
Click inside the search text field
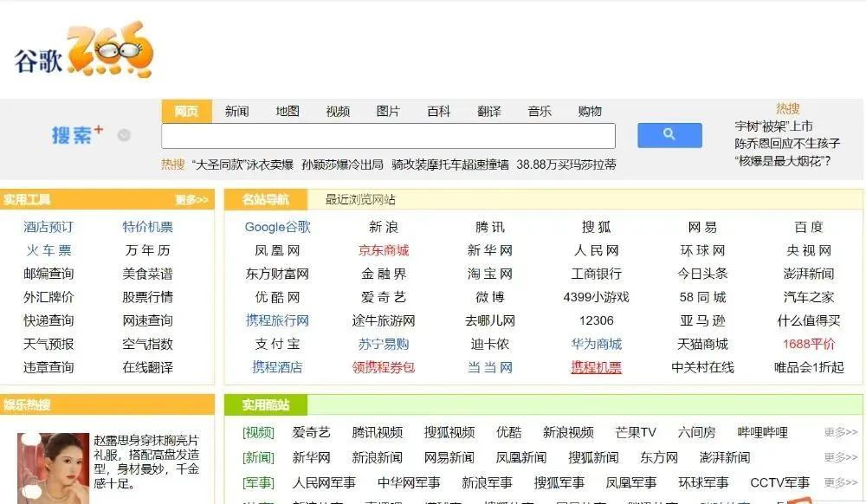click(388, 136)
